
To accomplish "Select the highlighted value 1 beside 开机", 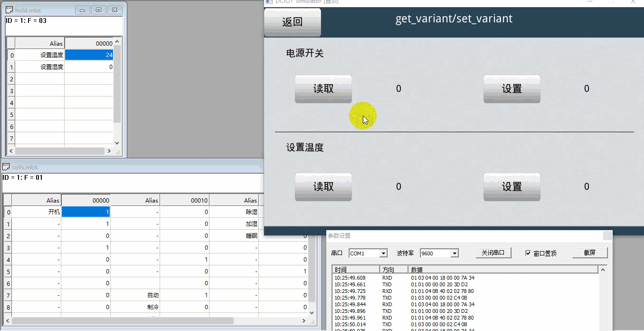I will tap(86, 212).
